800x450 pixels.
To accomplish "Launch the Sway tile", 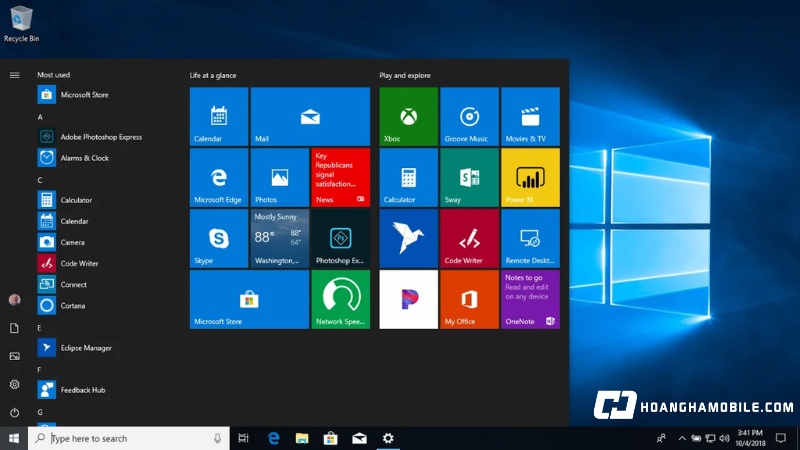I will (x=469, y=178).
